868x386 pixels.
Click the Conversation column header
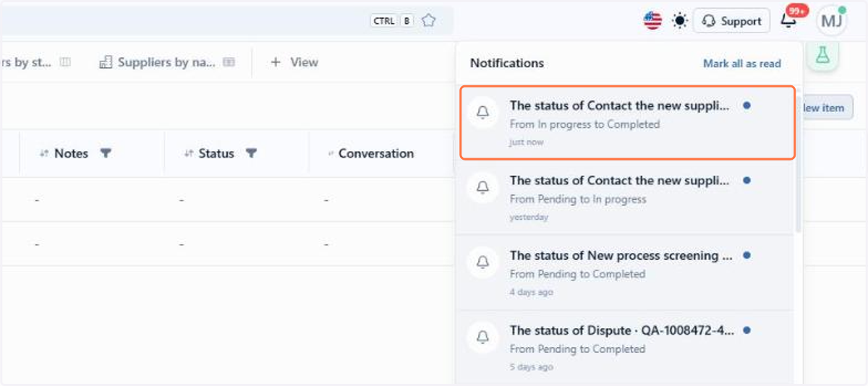[x=375, y=153]
